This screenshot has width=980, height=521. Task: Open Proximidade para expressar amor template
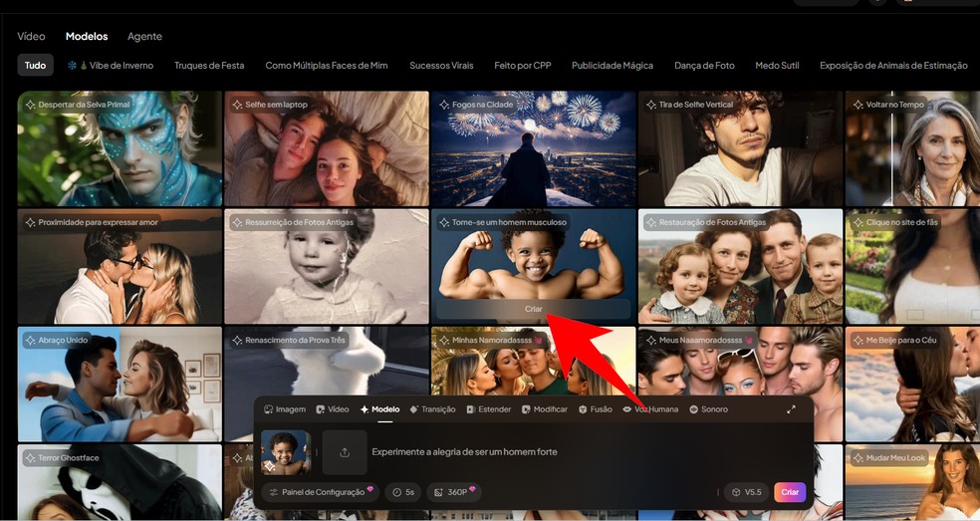pyautogui.click(x=120, y=266)
